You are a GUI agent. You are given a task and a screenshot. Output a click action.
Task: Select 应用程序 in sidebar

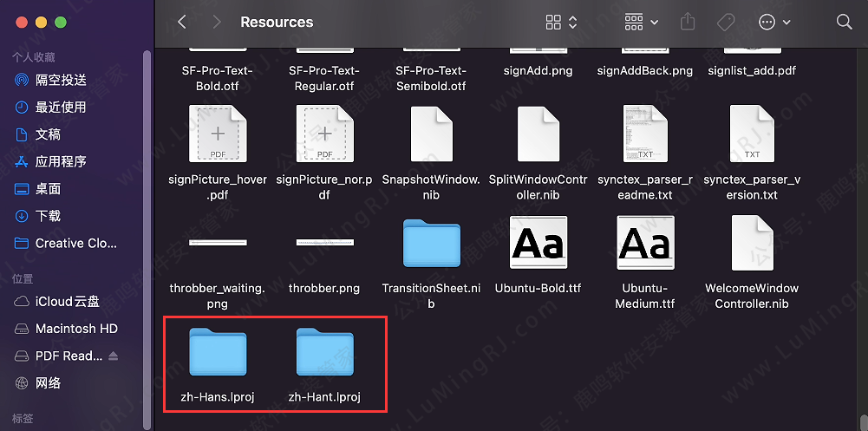(x=60, y=161)
